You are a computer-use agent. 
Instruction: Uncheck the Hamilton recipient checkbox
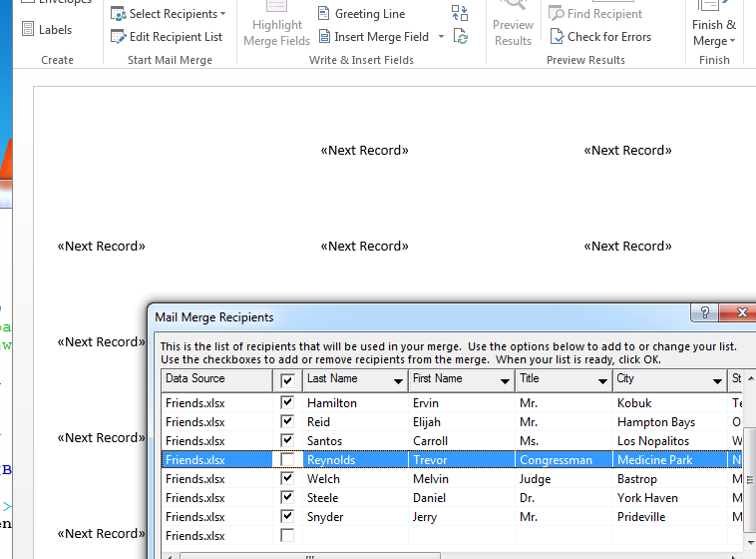click(x=287, y=403)
